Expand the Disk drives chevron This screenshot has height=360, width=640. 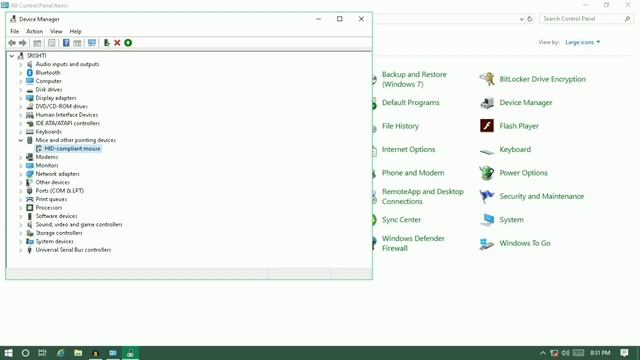[x=20, y=89]
